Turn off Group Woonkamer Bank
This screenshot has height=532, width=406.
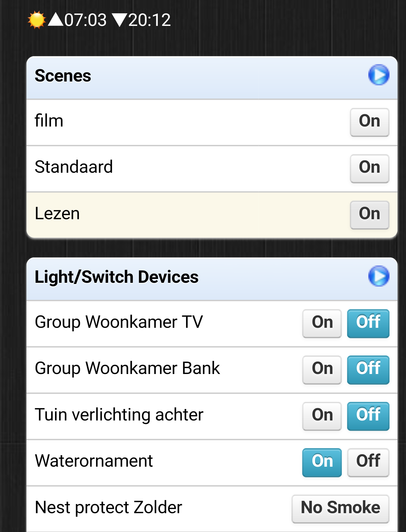tap(368, 370)
